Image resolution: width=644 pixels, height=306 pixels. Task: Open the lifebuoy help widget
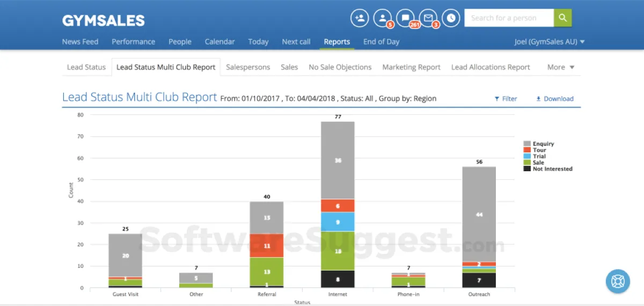(618, 281)
